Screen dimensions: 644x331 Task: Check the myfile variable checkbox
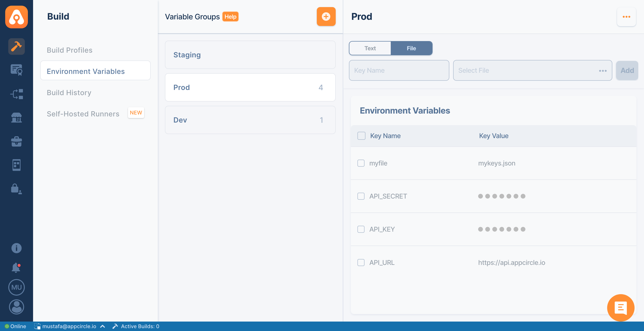pos(361,163)
